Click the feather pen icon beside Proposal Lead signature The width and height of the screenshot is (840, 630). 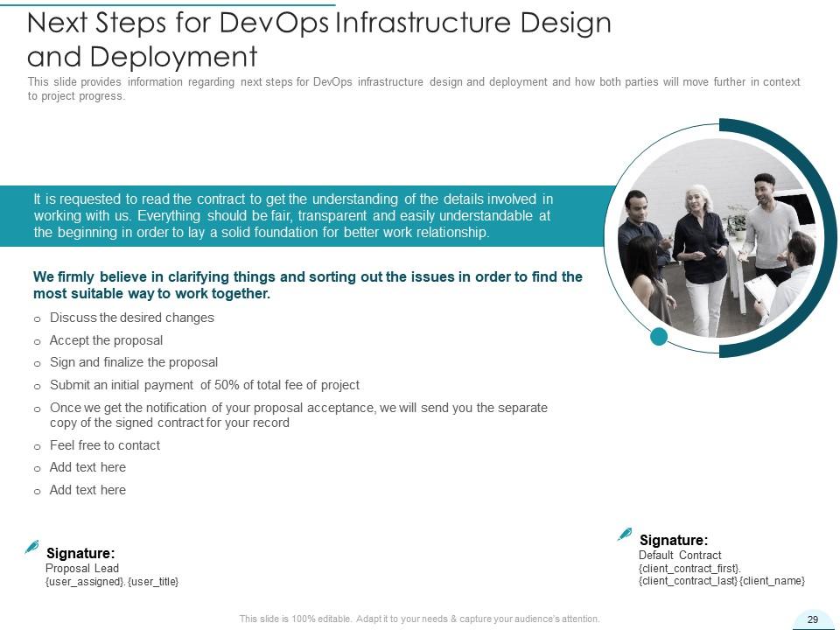[x=32, y=547]
